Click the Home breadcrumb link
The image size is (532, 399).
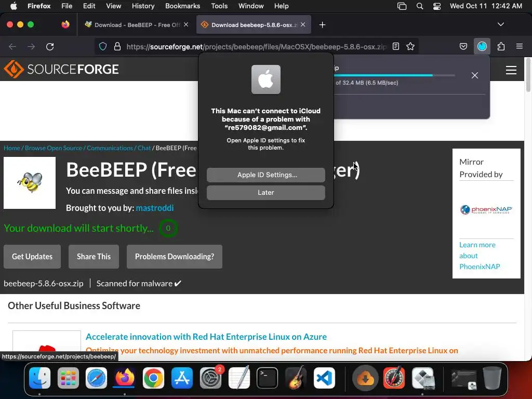coord(12,148)
